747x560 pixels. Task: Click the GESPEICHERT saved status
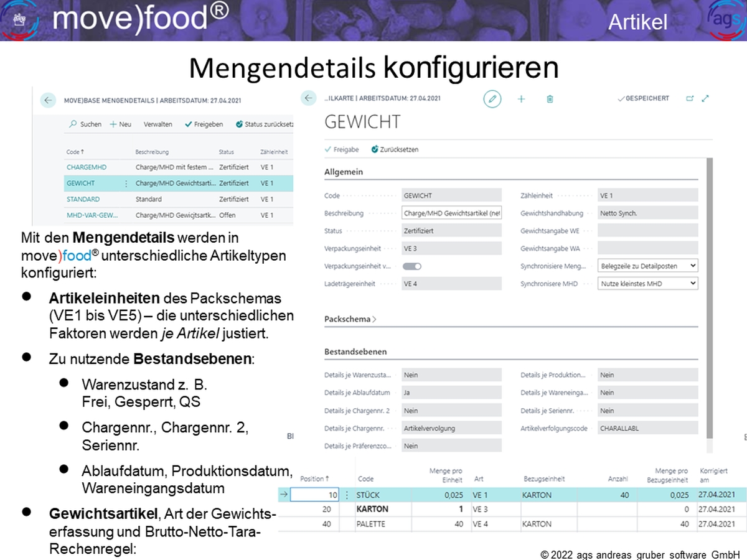tap(643, 98)
